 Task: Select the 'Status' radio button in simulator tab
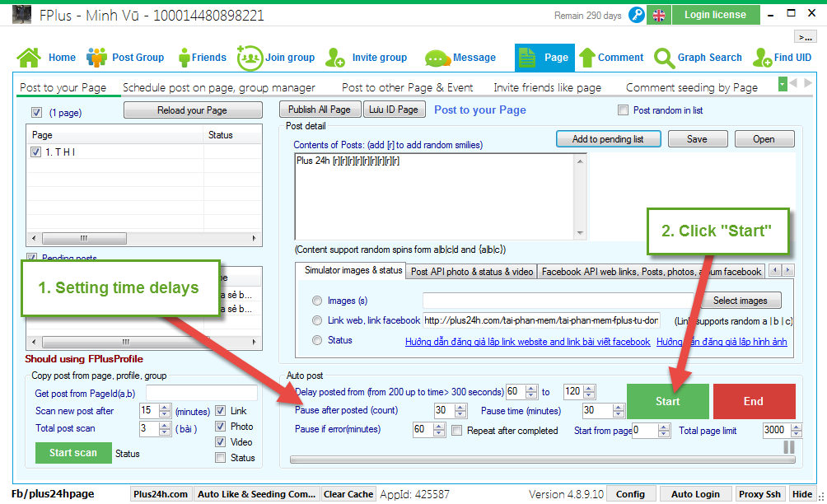click(317, 340)
